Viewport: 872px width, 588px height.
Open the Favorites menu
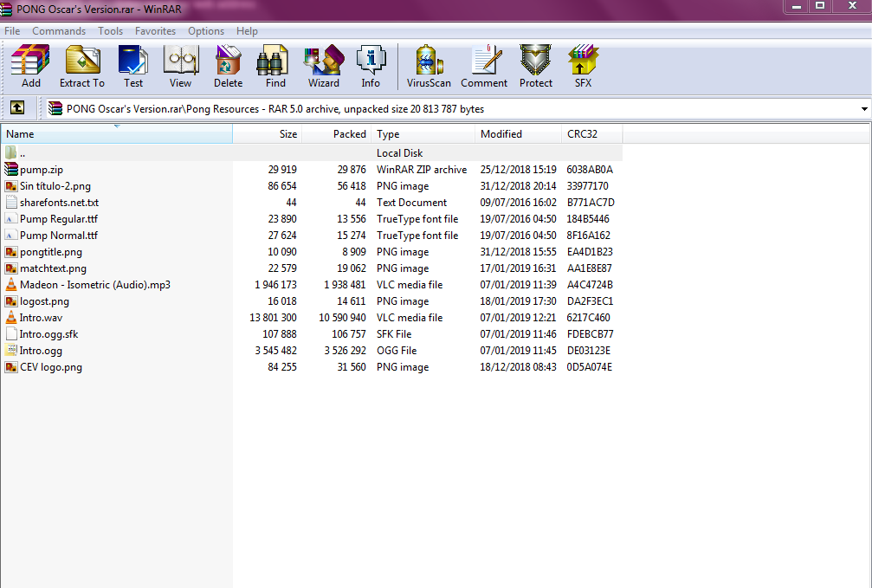pyautogui.click(x=155, y=31)
